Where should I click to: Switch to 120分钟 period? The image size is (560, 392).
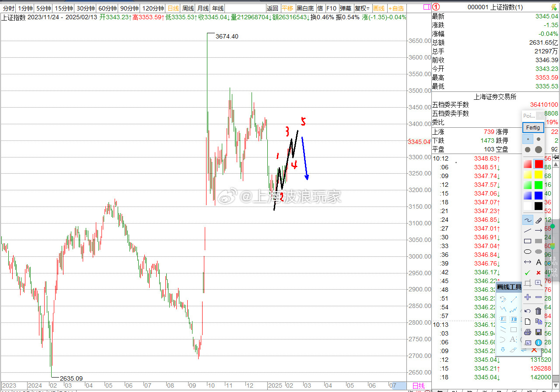click(x=153, y=8)
